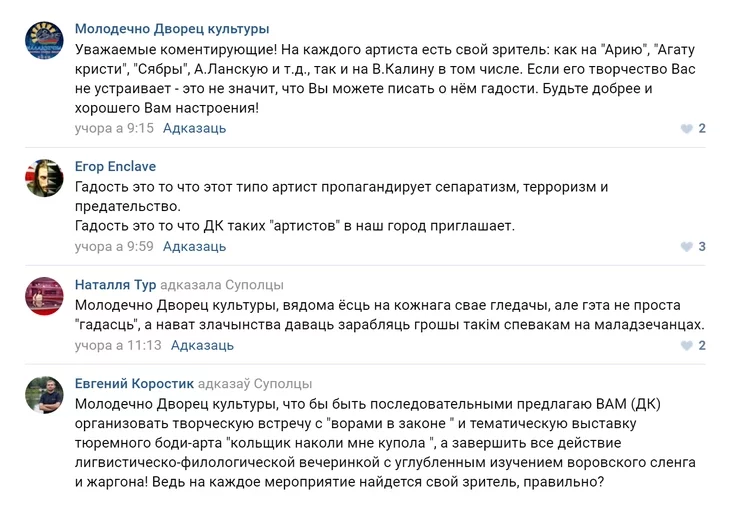Open the Молодечно Дворец культуры profile name
The image size is (732, 507).
point(172,29)
